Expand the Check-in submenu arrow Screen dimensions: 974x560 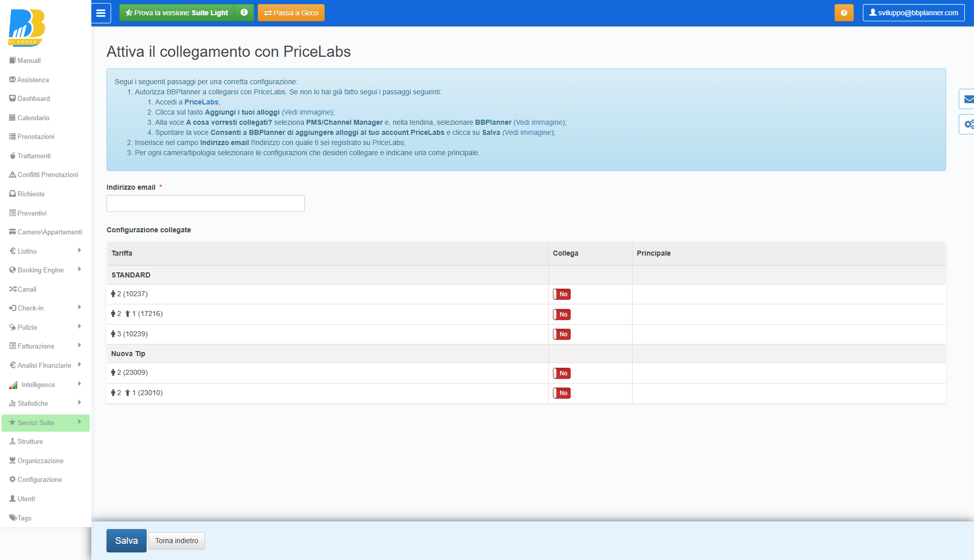pyautogui.click(x=80, y=307)
